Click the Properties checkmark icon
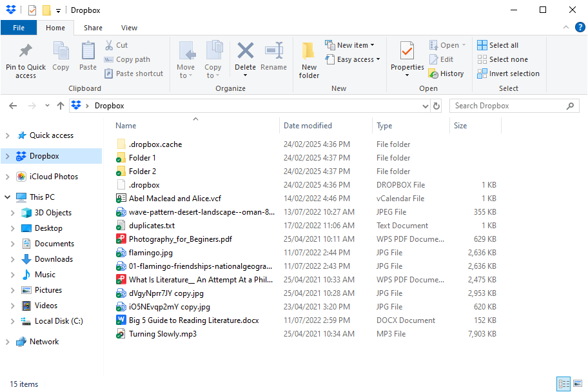 407,51
